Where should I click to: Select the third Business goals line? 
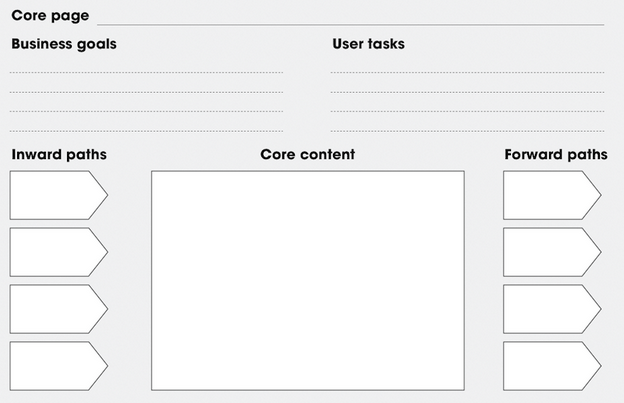[x=146, y=111]
